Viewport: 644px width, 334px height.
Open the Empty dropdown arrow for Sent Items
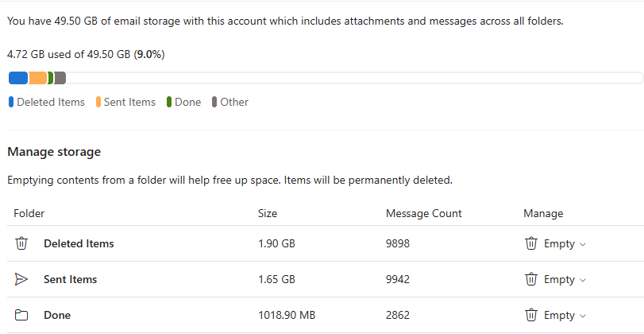click(582, 280)
